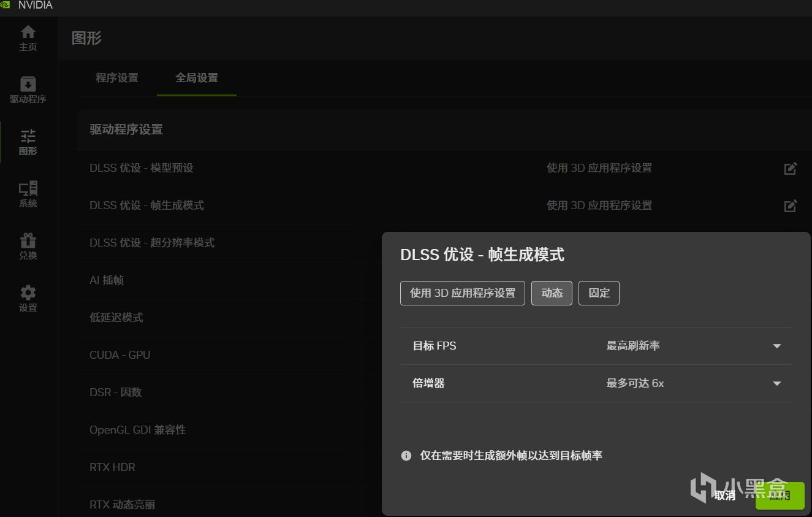Select the CUDA - GPU setting

point(120,355)
